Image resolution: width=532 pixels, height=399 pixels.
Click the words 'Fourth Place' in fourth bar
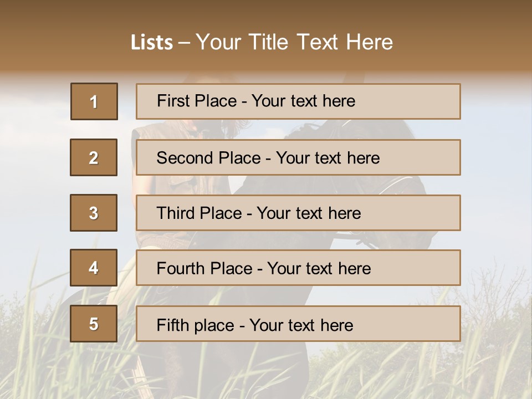coord(204,268)
